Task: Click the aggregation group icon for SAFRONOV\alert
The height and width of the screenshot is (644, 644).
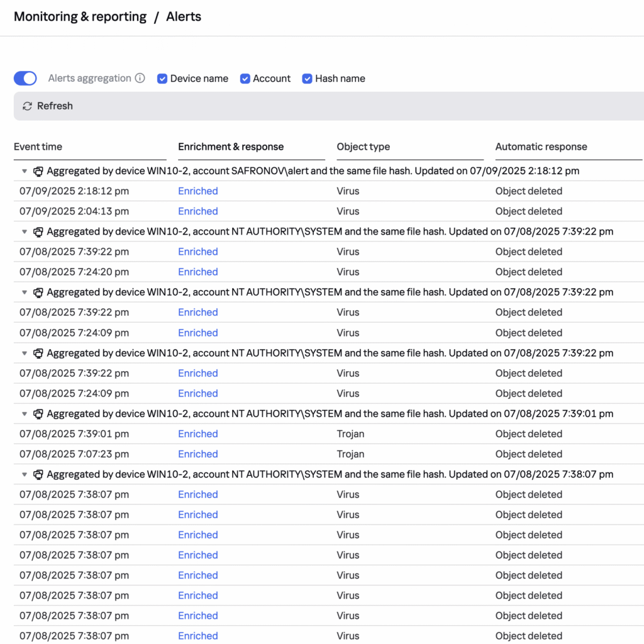Action: tap(38, 171)
